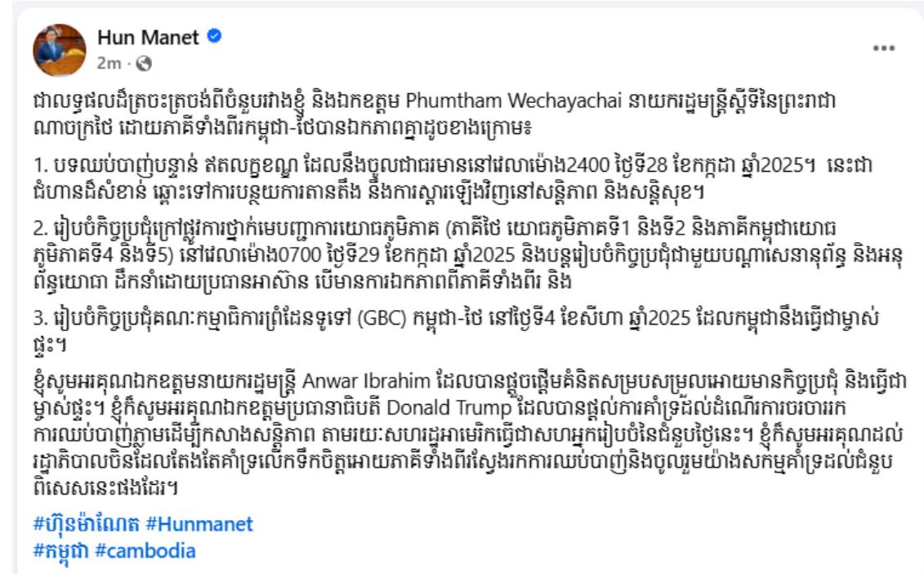Open the three-dot post options menu
924x574 pixels.
click(x=884, y=48)
